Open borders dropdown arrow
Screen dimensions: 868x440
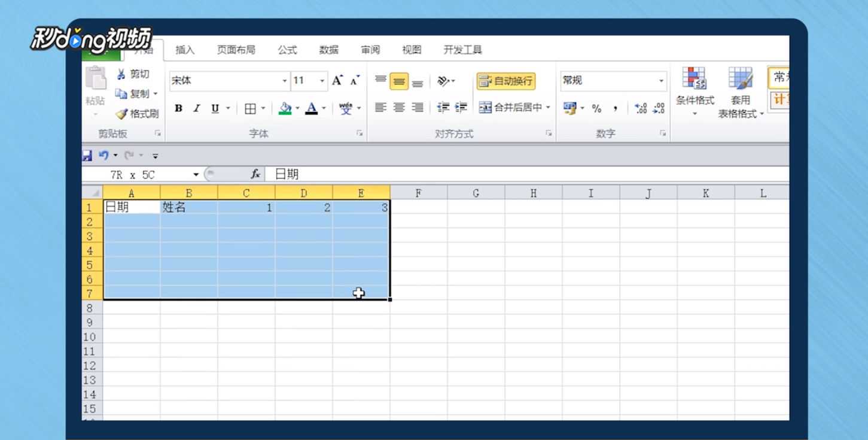coord(263,108)
